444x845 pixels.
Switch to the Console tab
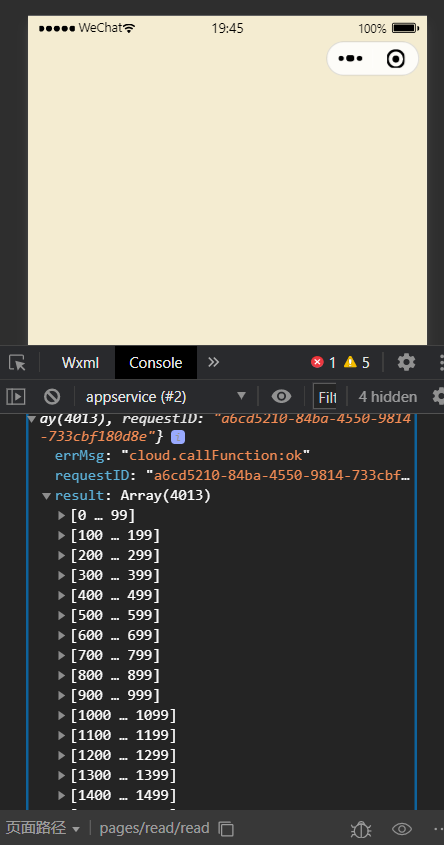[156, 363]
